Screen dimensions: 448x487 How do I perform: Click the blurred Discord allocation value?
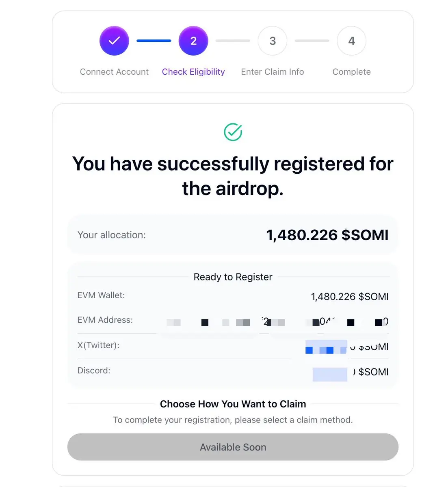(x=351, y=373)
